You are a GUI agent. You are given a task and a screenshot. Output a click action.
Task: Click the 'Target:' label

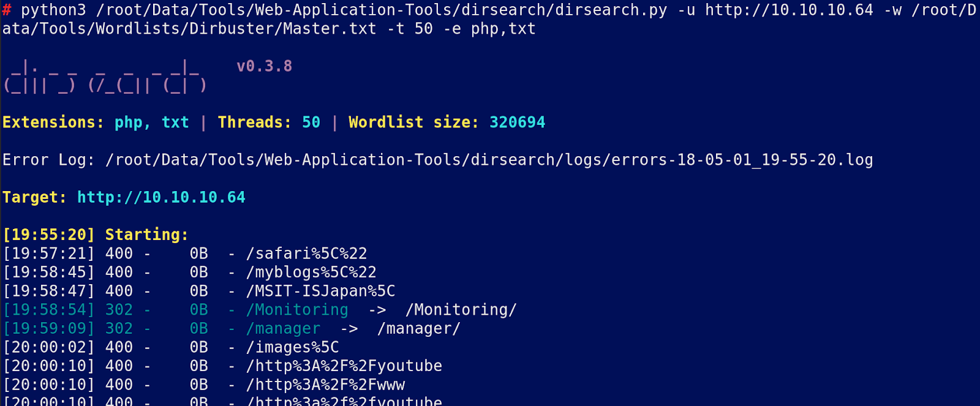click(x=35, y=197)
